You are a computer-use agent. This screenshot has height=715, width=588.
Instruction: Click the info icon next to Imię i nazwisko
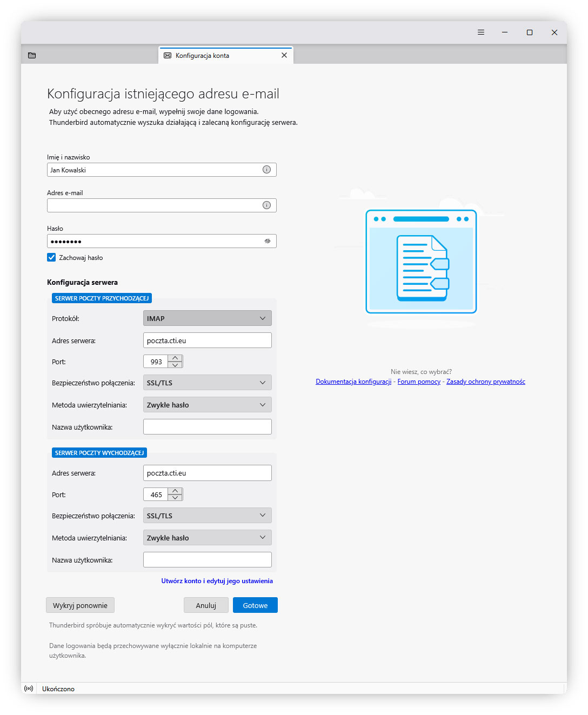click(x=266, y=169)
